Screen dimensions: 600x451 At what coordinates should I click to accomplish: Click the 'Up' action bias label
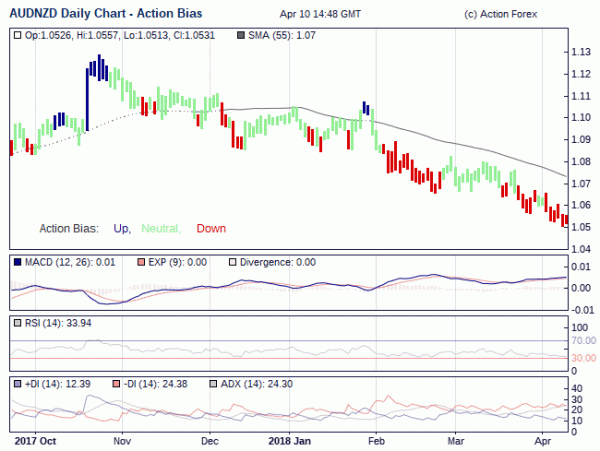click(x=122, y=229)
